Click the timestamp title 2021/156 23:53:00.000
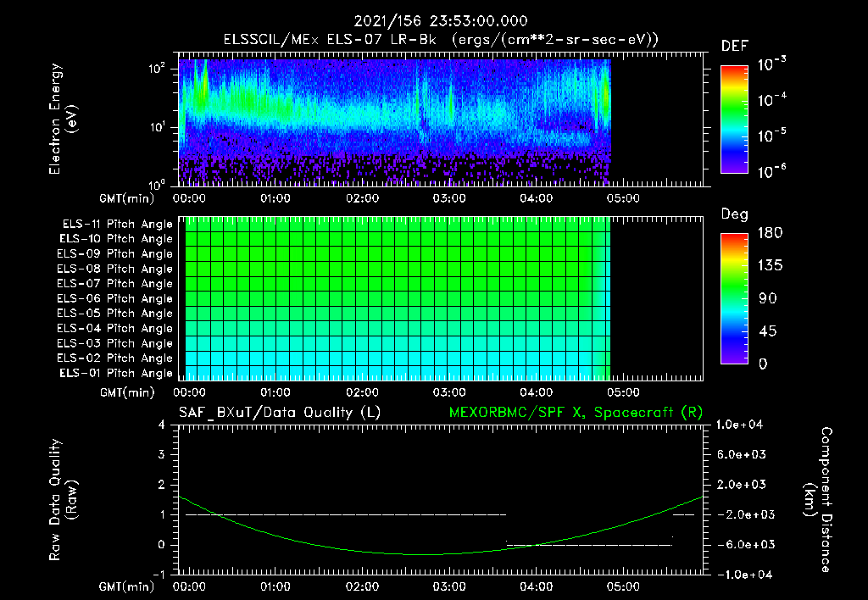 (441, 21)
